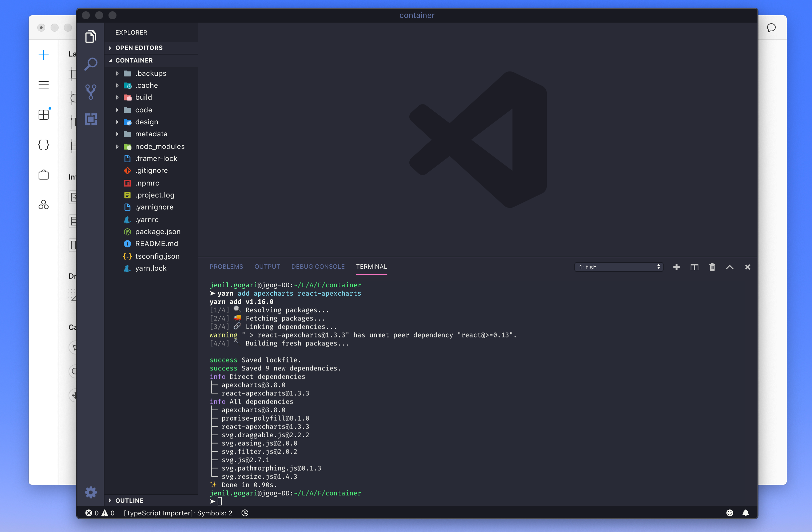Expand the code folder
The image size is (812, 532).
click(x=151, y=110)
